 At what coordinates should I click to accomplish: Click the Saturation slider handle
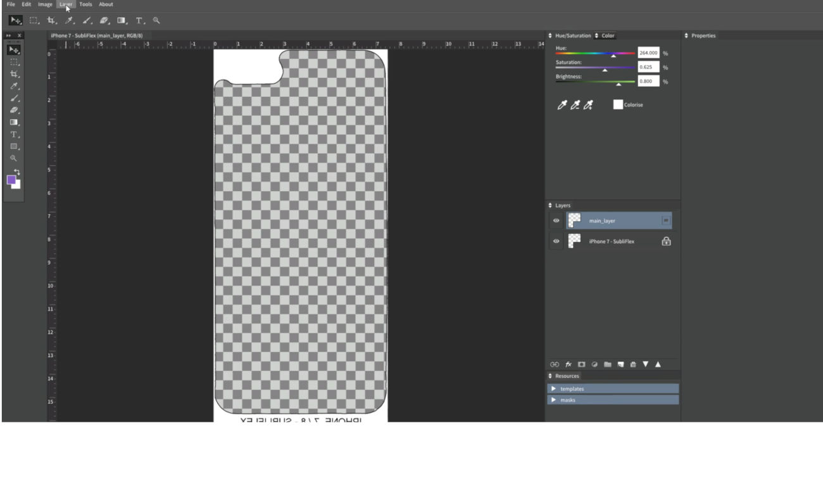point(605,70)
